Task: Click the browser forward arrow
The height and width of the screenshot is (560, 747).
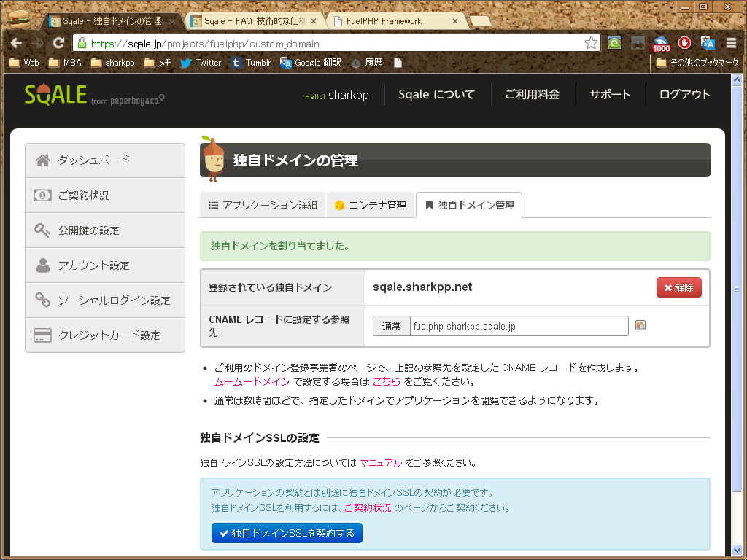Action: click(x=37, y=43)
